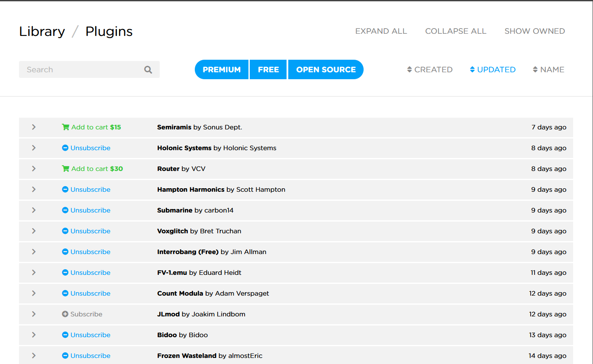Expand the Submarine row chevron
Image resolution: width=593 pixels, height=364 pixels.
coord(34,210)
